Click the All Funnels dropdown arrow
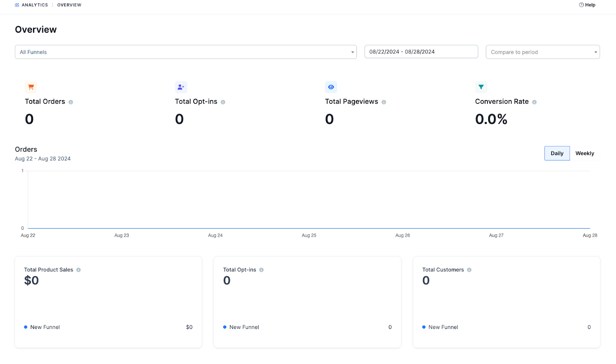This screenshot has width=616, height=364. click(x=353, y=52)
